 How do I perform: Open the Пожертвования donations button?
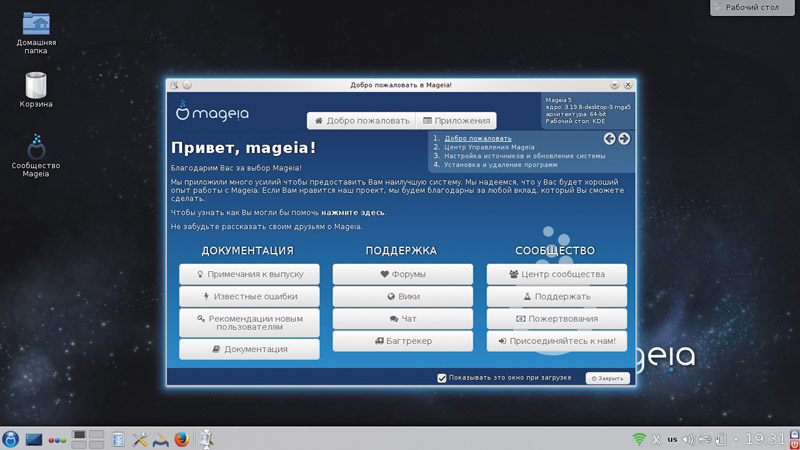tap(557, 319)
